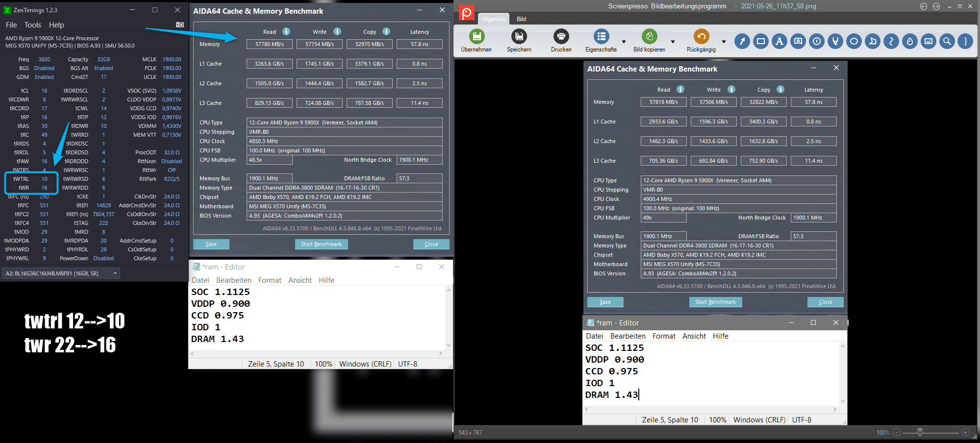This screenshot has height=443, width=980.
Task: Click the Übernehmen icon in Screenpresso
Action: click(477, 36)
